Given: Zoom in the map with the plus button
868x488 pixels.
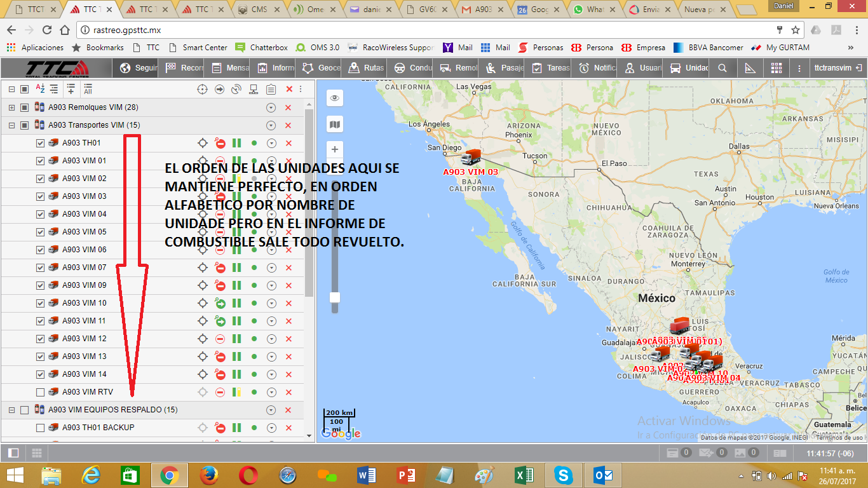Looking at the screenshot, I should pyautogui.click(x=335, y=149).
